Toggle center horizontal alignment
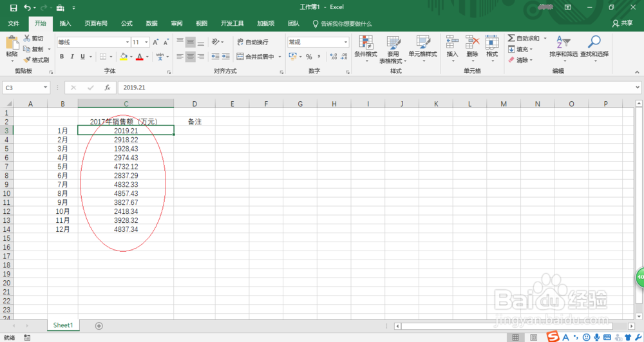 (190, 57)
